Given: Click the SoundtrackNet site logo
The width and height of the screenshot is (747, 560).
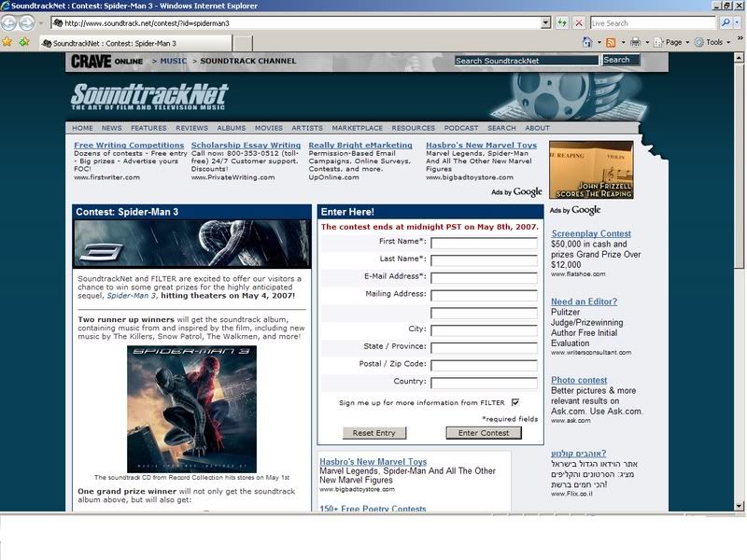Looking at the screenshot, I should (x=149, y=97).
